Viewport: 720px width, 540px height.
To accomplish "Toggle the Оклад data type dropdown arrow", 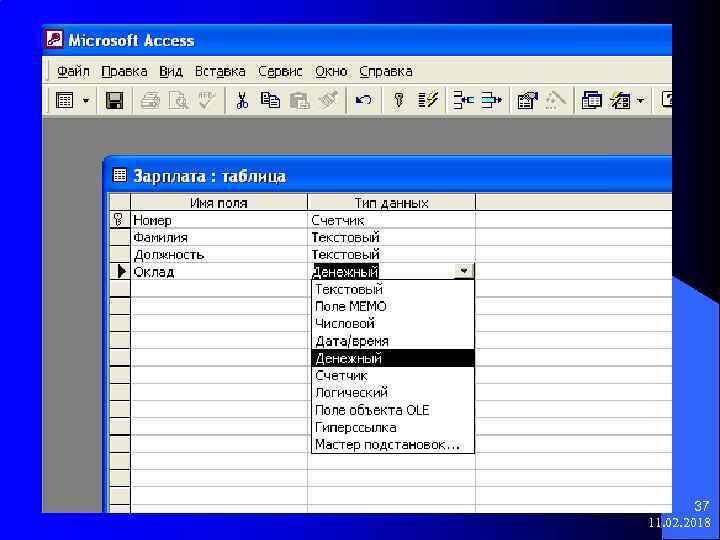I will pos(464,271).
